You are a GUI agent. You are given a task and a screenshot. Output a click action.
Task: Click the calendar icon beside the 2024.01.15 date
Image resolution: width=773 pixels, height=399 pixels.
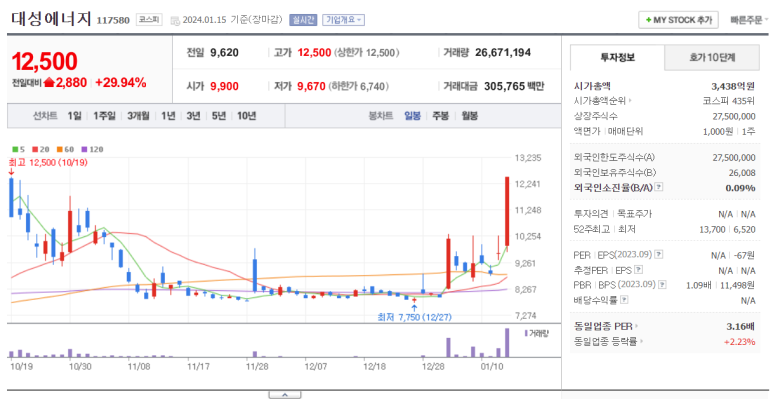coord(175,20)
